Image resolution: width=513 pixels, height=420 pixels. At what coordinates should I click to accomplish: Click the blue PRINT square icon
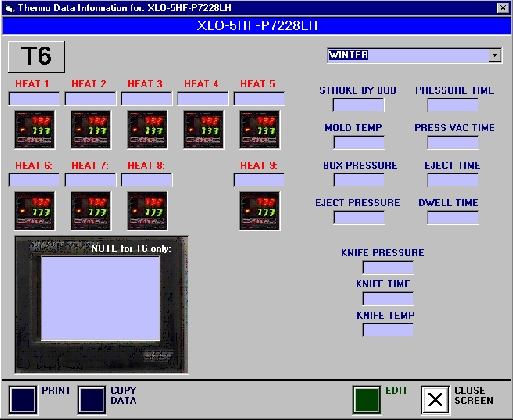23,400
